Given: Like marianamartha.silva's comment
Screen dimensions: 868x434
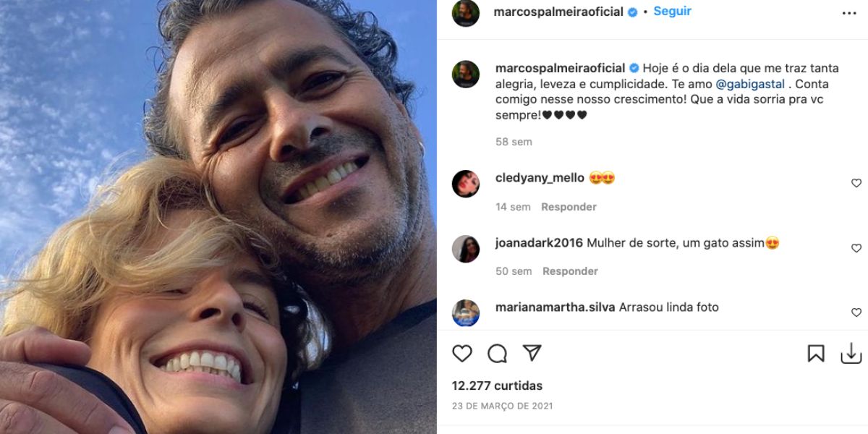Looking at the screenshot, I should tap(856, 312).
